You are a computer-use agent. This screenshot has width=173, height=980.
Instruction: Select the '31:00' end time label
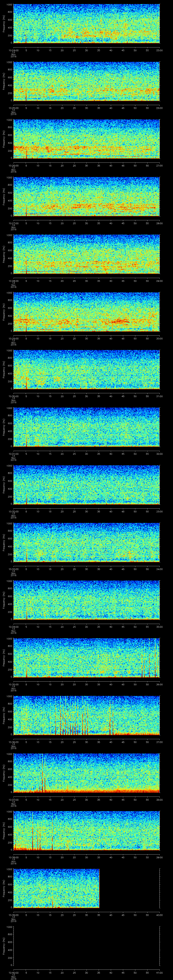[160, 396]
